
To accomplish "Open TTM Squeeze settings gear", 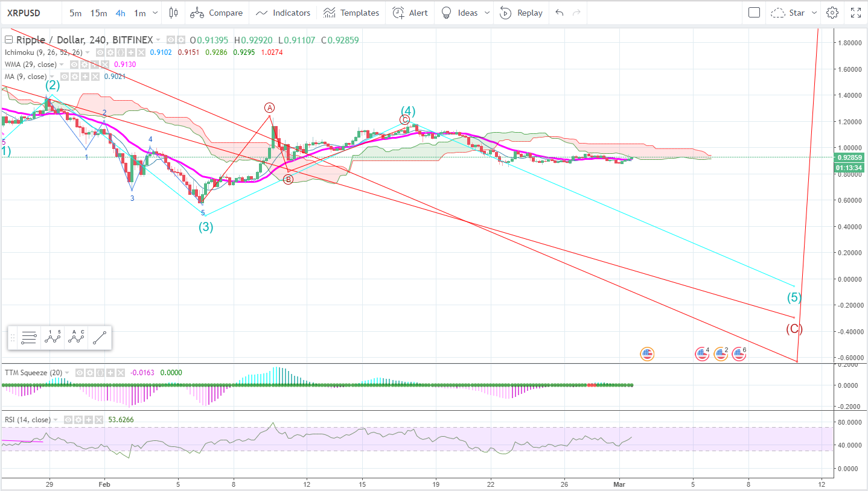I will (89, 373).
